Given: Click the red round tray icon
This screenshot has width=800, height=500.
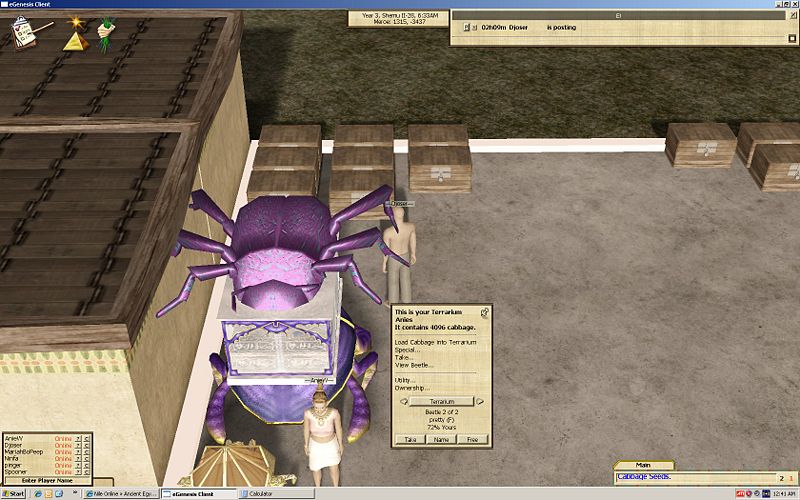Looking at the screenshot, I should point(749,494).
